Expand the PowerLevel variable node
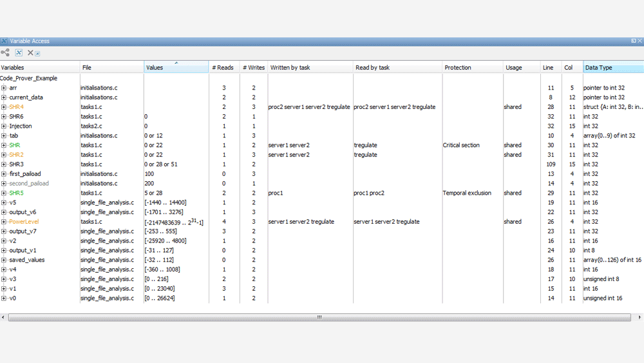Image resolution: width=644 pixels, height=363 pixels. tap(4, 222)
